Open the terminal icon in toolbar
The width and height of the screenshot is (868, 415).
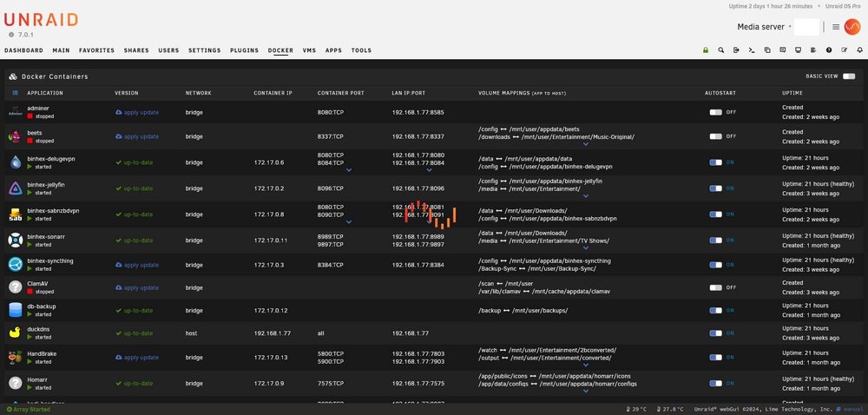tap(752, 49)
